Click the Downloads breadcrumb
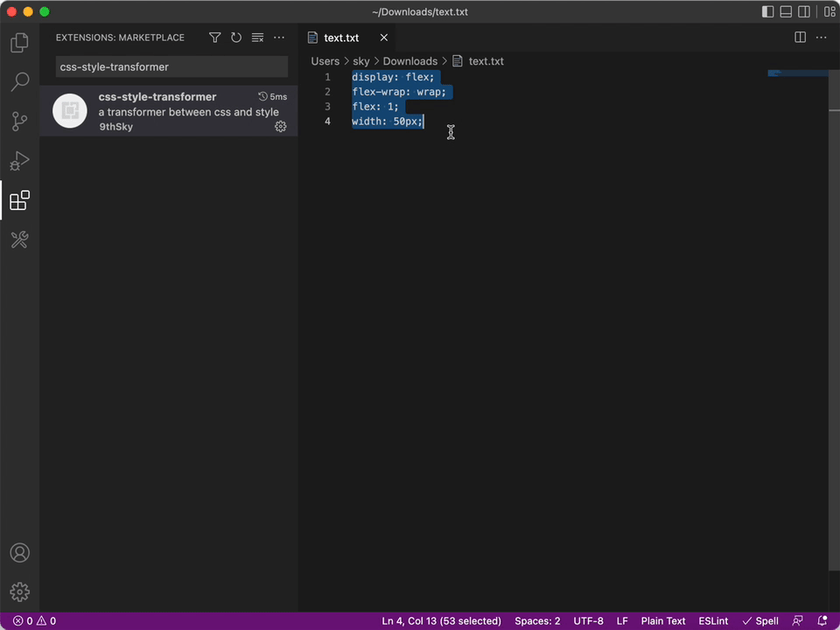The height and width of the screenshot is (630, 840). pos(410,61)
